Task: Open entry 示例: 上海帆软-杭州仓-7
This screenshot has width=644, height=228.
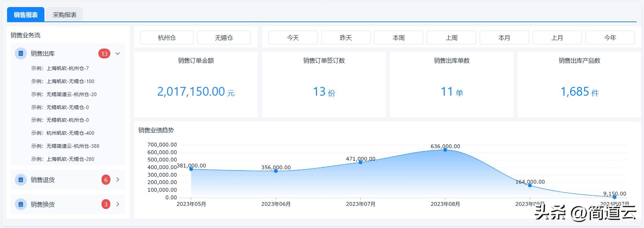Action: [60, 68]
